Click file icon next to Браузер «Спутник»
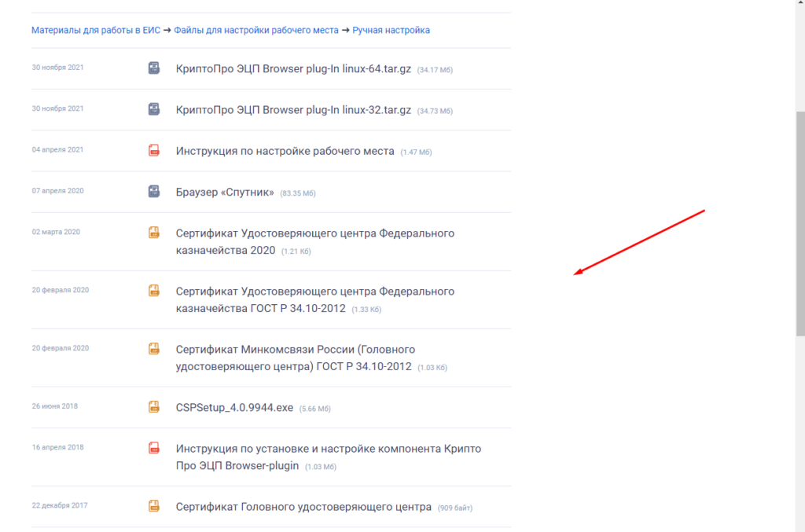 [154, 191]
